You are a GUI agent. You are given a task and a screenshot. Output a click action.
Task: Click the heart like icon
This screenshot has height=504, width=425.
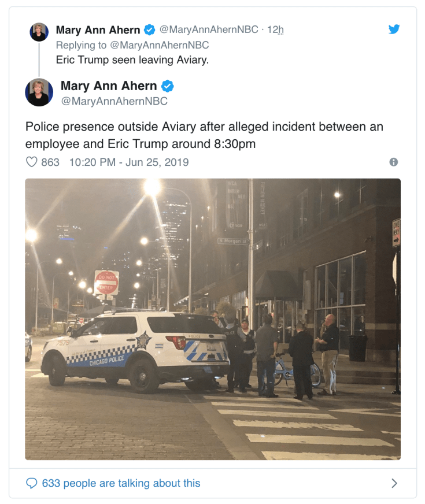coord(31,162)
